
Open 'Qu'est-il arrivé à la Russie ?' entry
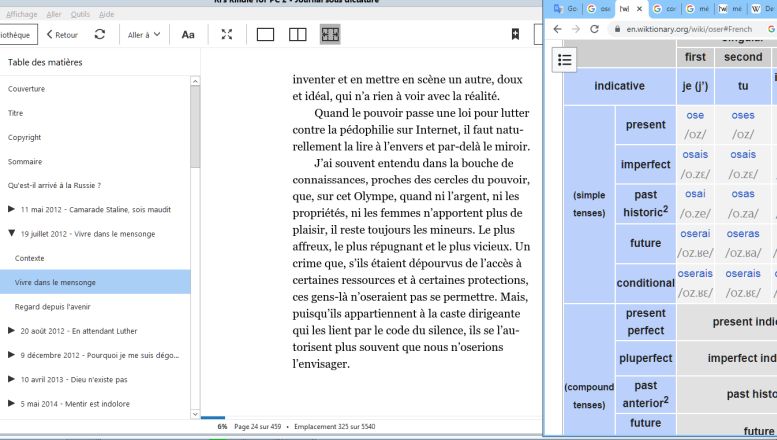point(54,185)
